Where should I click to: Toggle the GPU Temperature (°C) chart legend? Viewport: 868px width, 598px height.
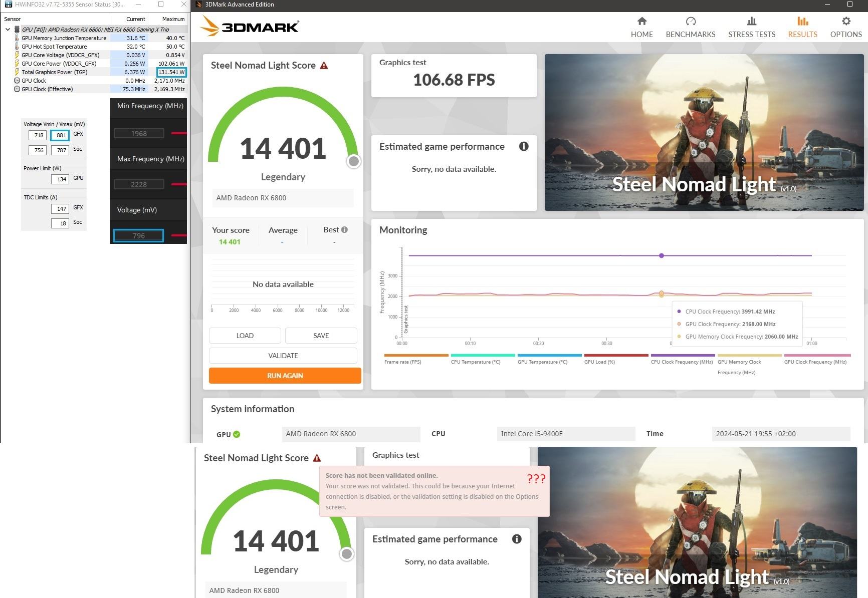(550, 359)
